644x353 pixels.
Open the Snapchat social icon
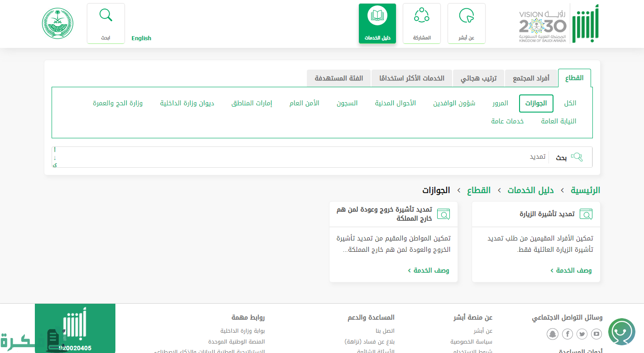(x=553, y=334)
